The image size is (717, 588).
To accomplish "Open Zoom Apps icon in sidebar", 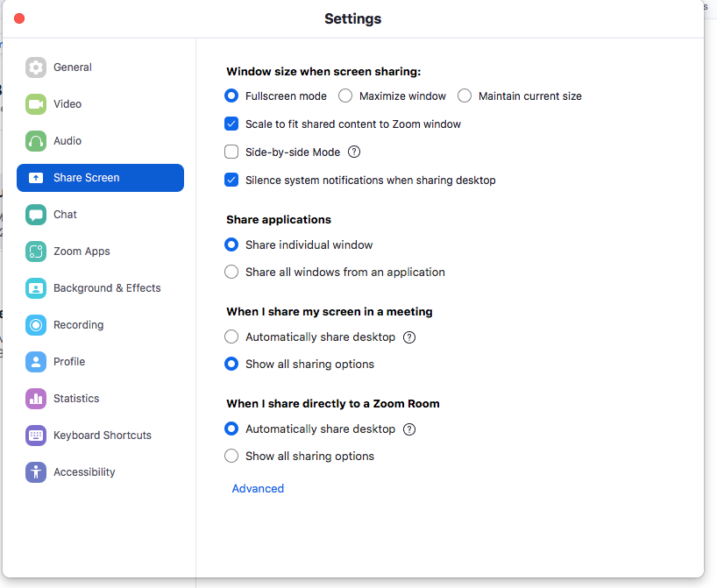I will click(36, 251).
